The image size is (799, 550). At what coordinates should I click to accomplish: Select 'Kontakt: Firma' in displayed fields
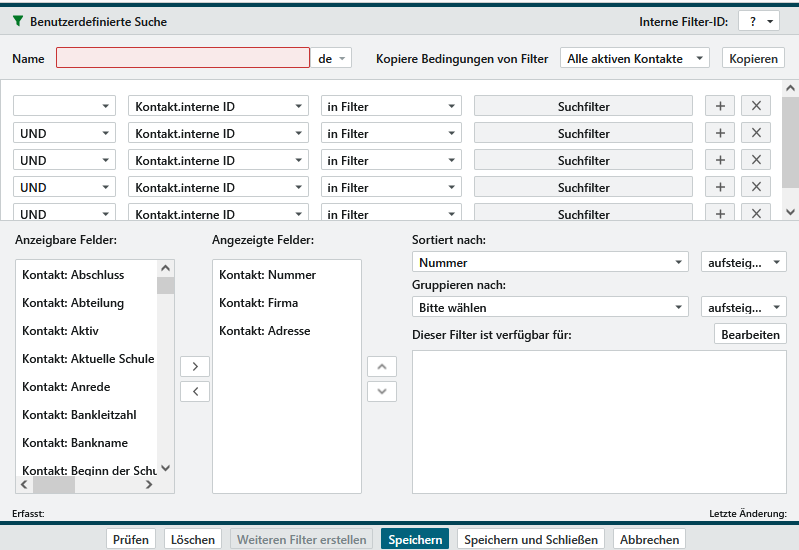coord(258,303)
